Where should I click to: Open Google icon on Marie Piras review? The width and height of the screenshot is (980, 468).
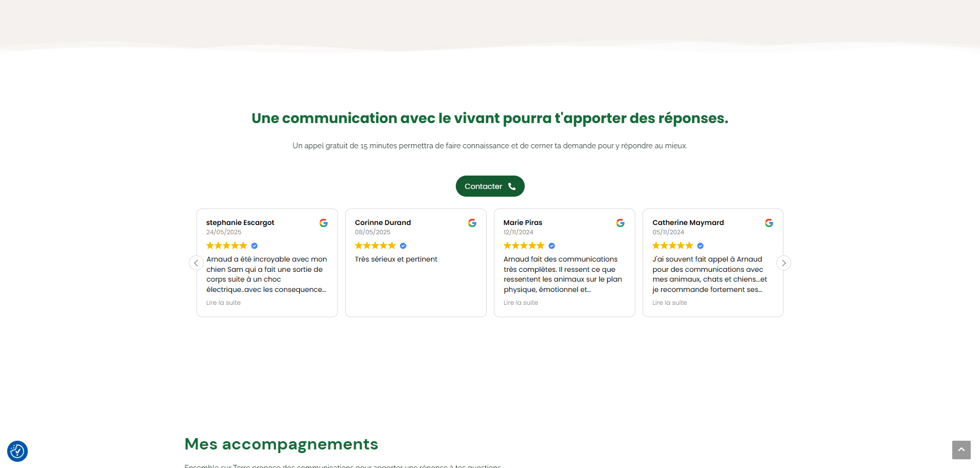tap(620, 223)
